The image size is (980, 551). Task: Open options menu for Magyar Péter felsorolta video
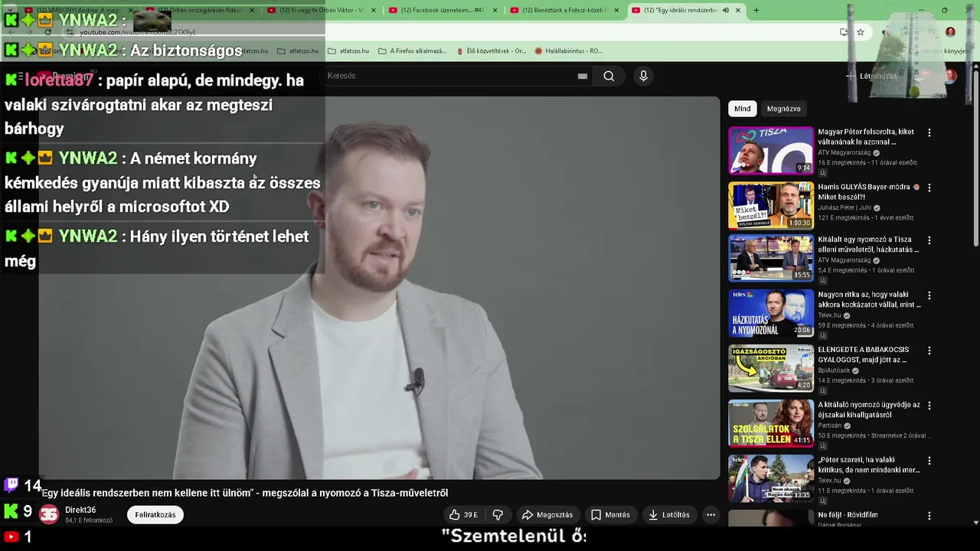(x=929, y=132)
